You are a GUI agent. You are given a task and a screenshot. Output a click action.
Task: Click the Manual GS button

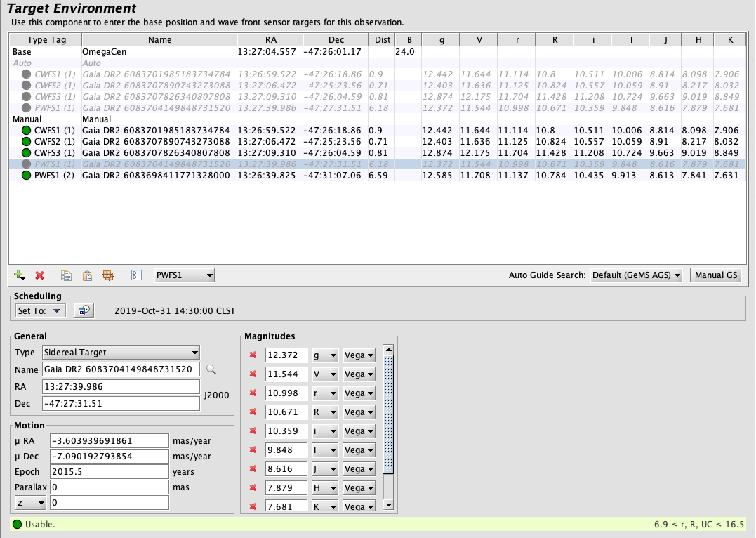pos(715,275)
